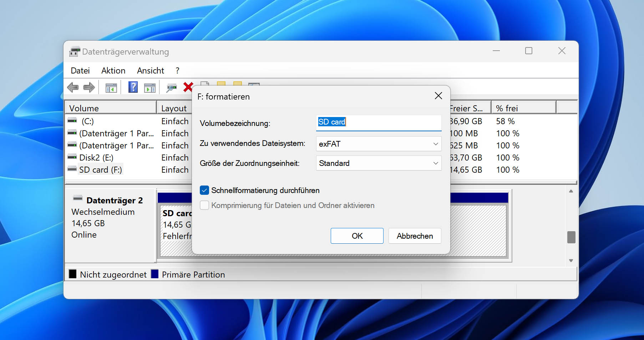
Task: Open the Zuordnungseinheit dropdown showing Standard
Action: tap(379, 163)
